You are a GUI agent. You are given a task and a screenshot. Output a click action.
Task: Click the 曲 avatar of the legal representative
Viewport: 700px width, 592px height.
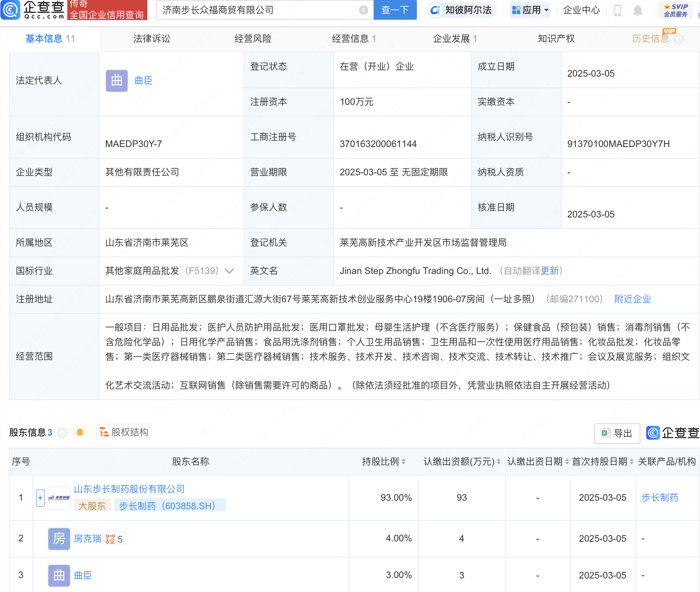117,80
